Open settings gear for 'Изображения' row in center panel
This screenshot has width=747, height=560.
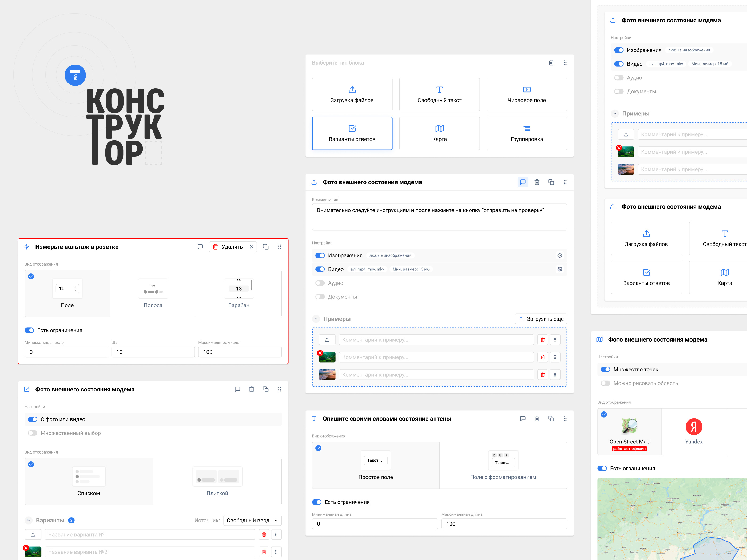click(x=559, y=255)
